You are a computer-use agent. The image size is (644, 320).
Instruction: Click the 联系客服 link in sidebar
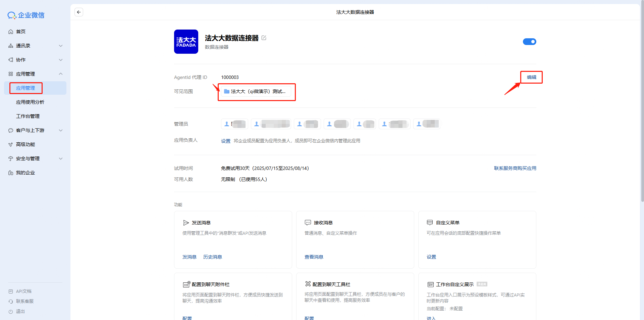25,302
